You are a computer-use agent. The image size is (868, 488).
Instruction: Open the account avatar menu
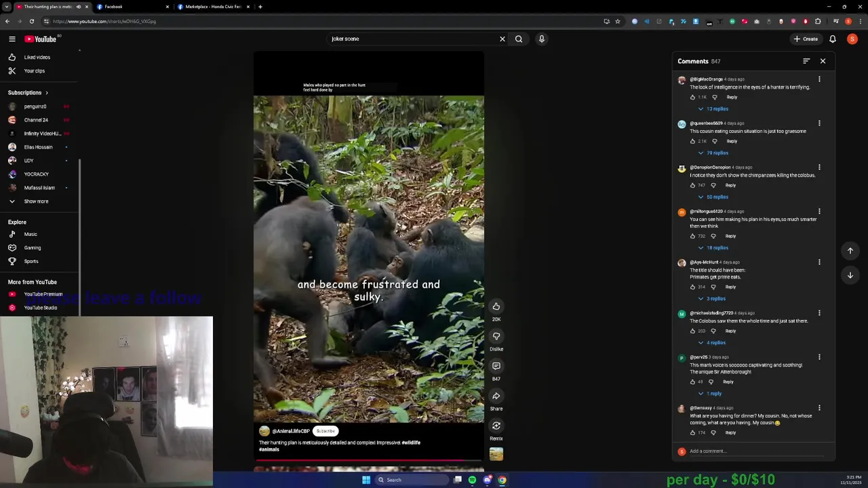(x=852, y=39)
